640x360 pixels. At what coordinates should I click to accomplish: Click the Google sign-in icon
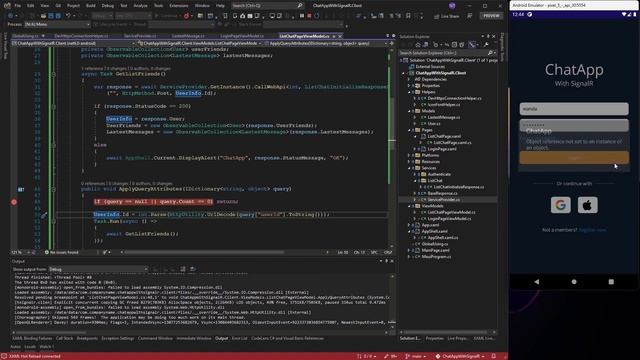(560, 205)
